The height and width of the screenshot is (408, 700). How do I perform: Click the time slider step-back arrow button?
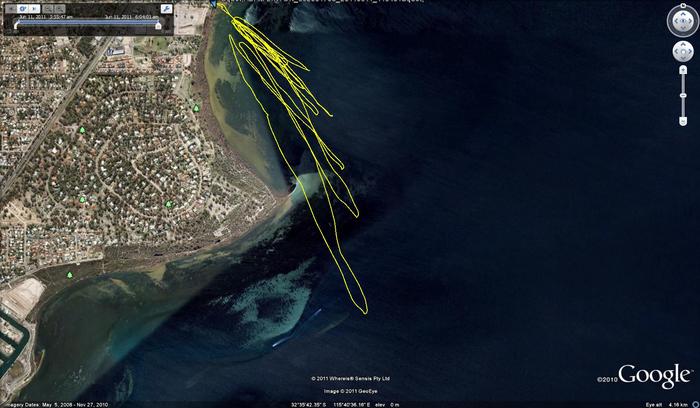[13, 8]
